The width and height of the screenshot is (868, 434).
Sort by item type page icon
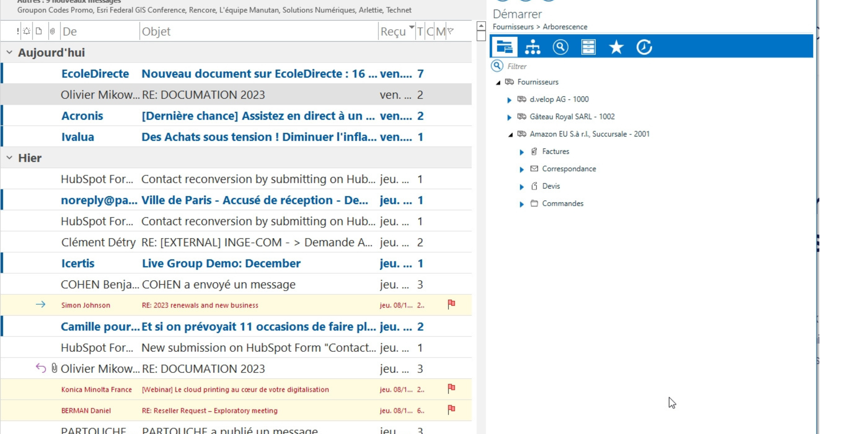(x=39, y=31)
